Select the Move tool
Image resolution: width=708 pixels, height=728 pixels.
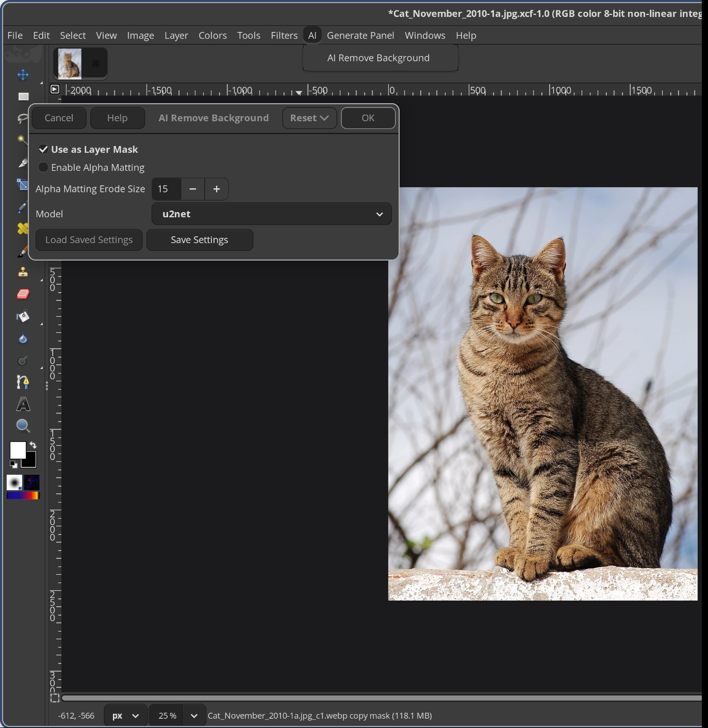[x=23, y=75]
